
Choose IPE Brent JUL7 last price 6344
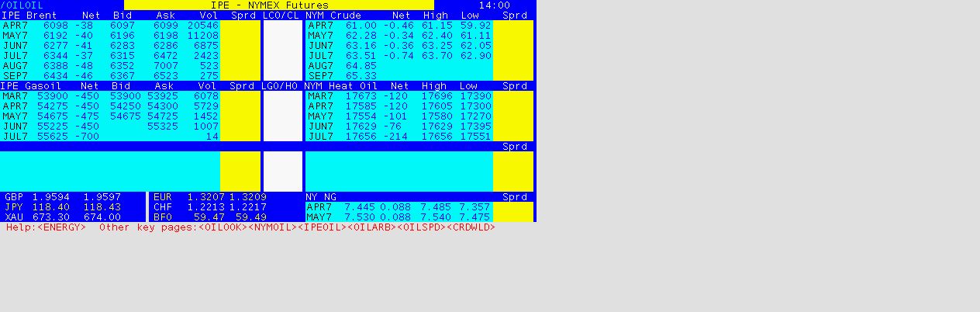(55, 56)
